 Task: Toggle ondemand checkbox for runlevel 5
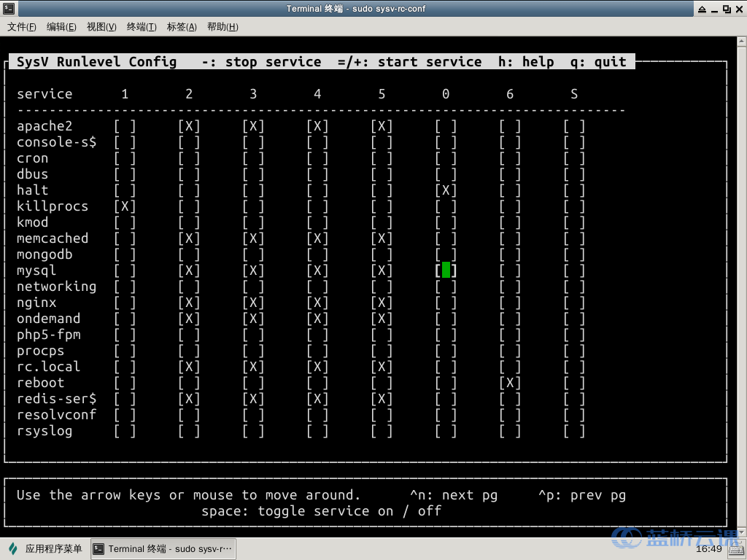(382, 319)
